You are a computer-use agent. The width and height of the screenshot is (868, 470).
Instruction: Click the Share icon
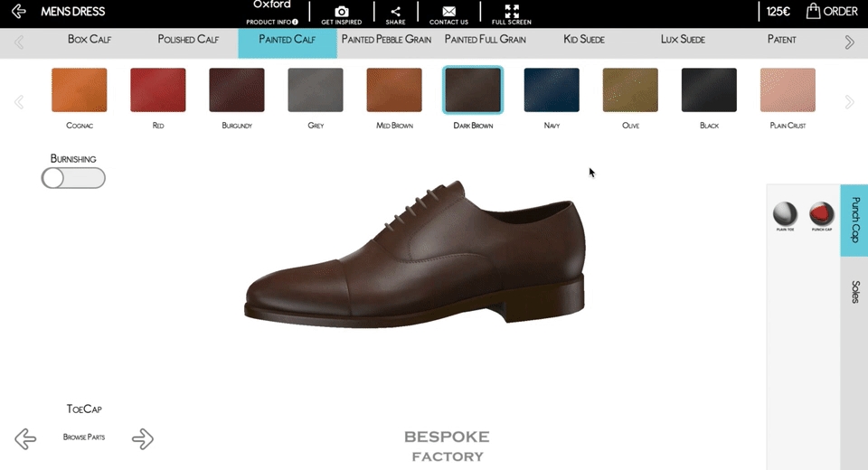pyautogui.click(x=395, y=13)
